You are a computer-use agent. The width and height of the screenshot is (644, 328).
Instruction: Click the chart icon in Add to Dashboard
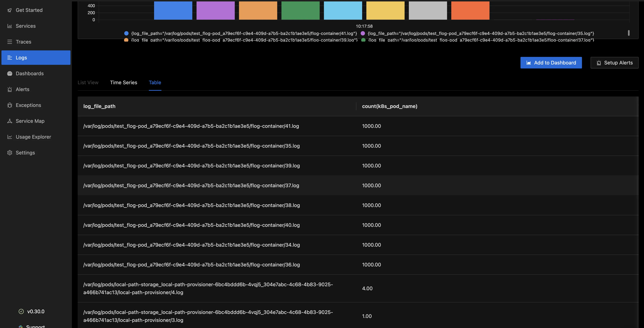click(529, 63)
